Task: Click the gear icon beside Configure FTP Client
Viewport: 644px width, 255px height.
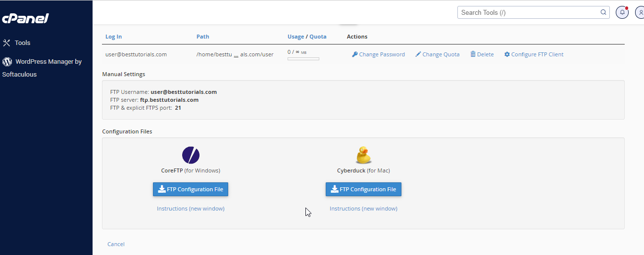Action: point(507,54)
